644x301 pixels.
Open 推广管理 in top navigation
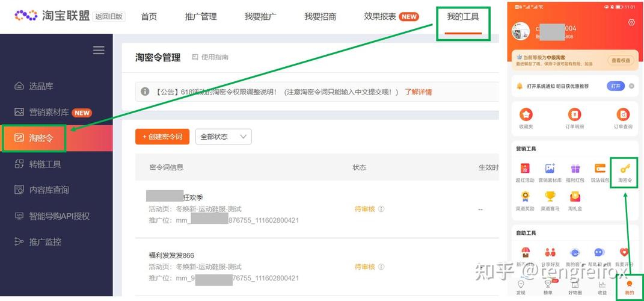(201, 16)
